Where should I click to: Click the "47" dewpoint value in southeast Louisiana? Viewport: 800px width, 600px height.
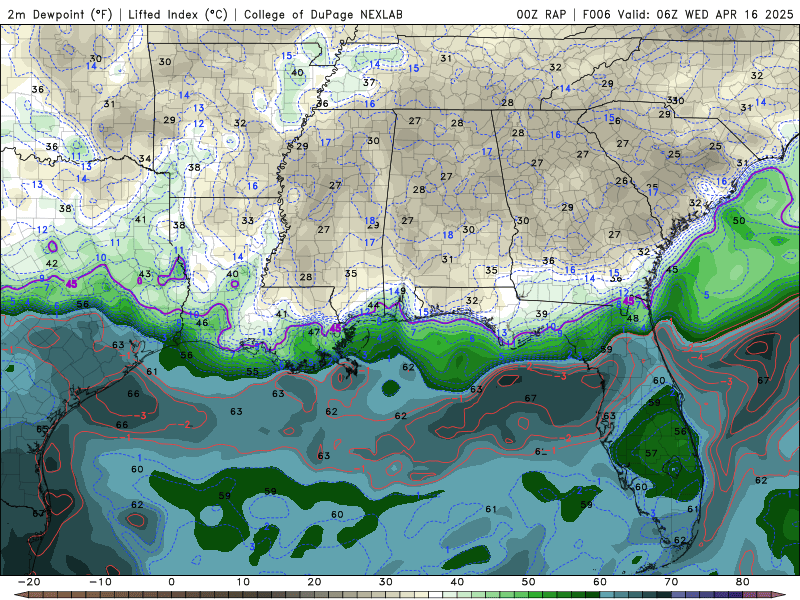pos(314,332)
